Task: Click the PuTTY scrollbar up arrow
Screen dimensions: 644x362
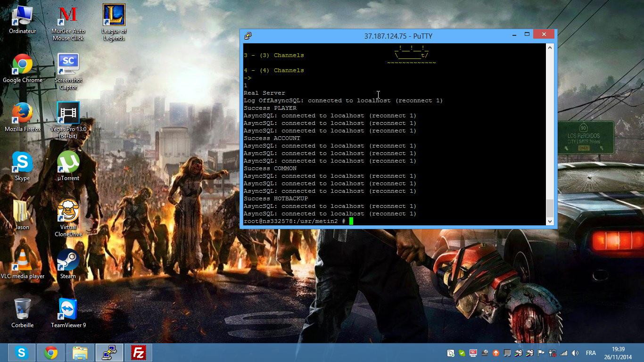Action: [550, 47]
